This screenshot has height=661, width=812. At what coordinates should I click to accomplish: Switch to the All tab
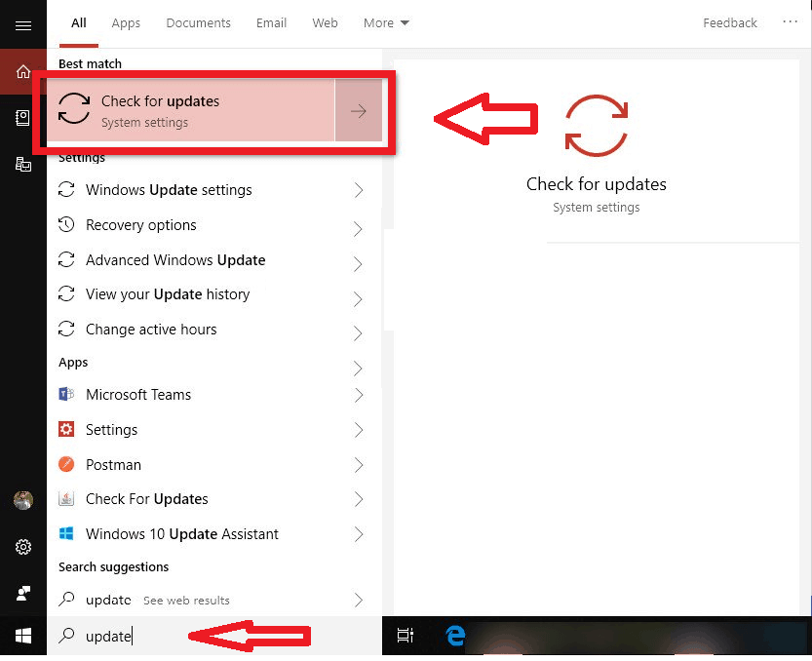[79, 22]
